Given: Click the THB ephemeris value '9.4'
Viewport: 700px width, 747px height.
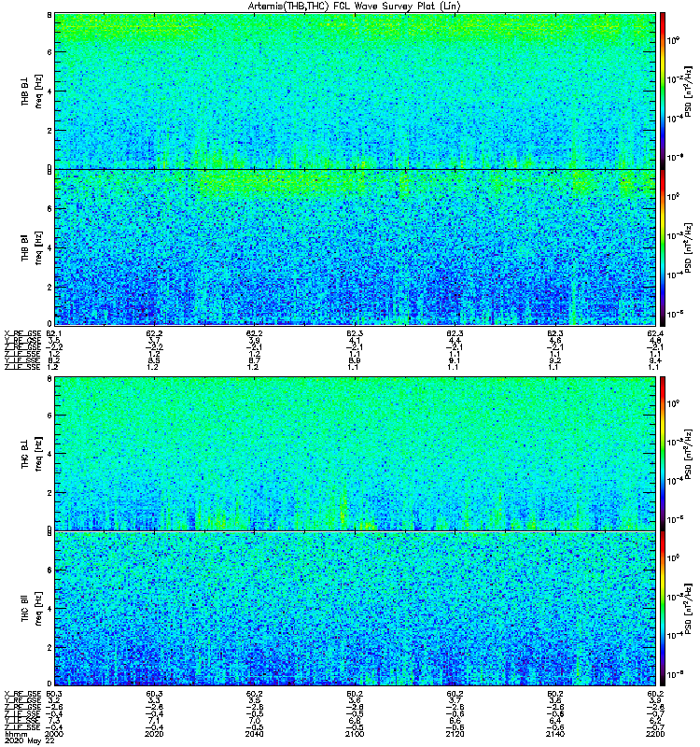Looking at the screenshot, I should tap(655, 360).
